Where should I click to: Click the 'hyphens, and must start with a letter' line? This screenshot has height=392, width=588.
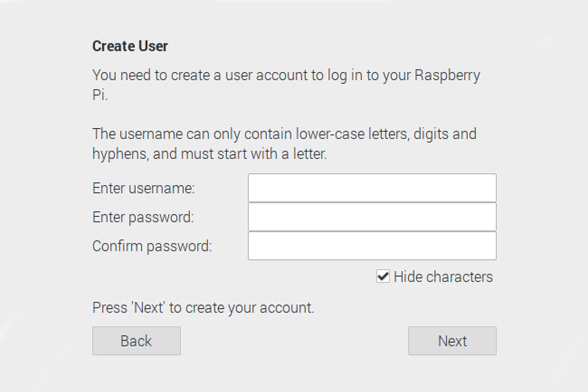209,154
